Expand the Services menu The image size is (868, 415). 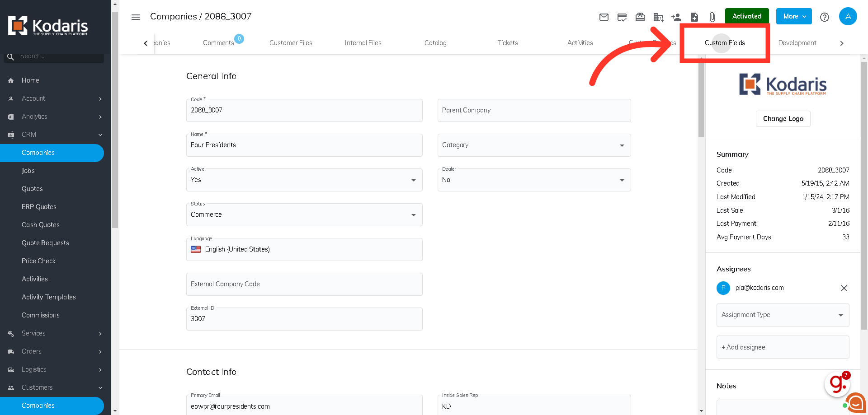pyautogui.click(x=100, y=333)
